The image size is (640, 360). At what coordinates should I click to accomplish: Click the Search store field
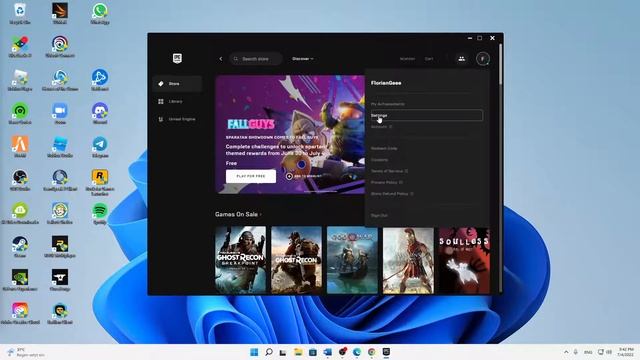tap(256, 59)
